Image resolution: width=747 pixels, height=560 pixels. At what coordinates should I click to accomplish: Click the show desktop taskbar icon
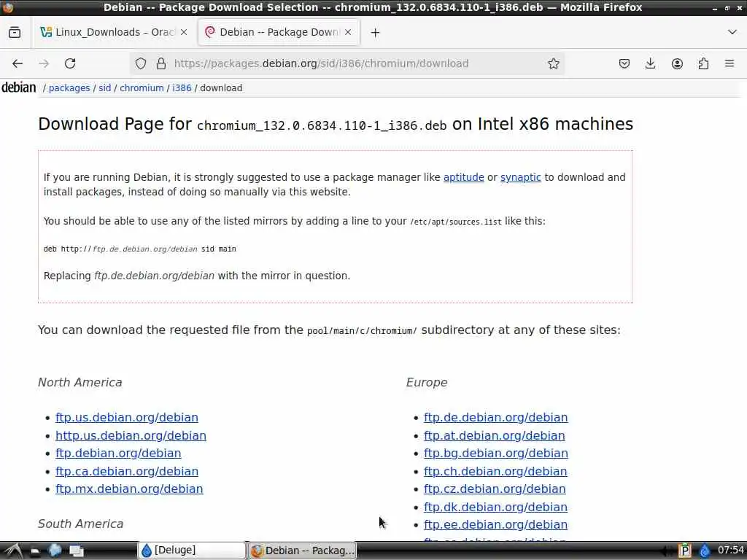click(x=76, y=551)
